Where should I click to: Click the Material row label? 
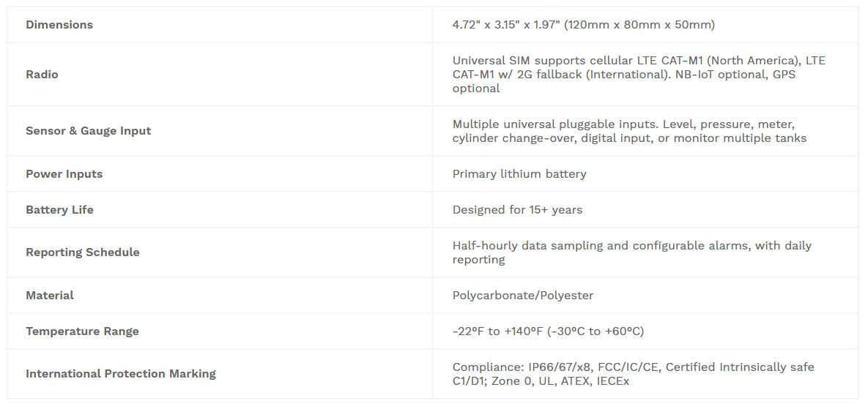point(49,296)
